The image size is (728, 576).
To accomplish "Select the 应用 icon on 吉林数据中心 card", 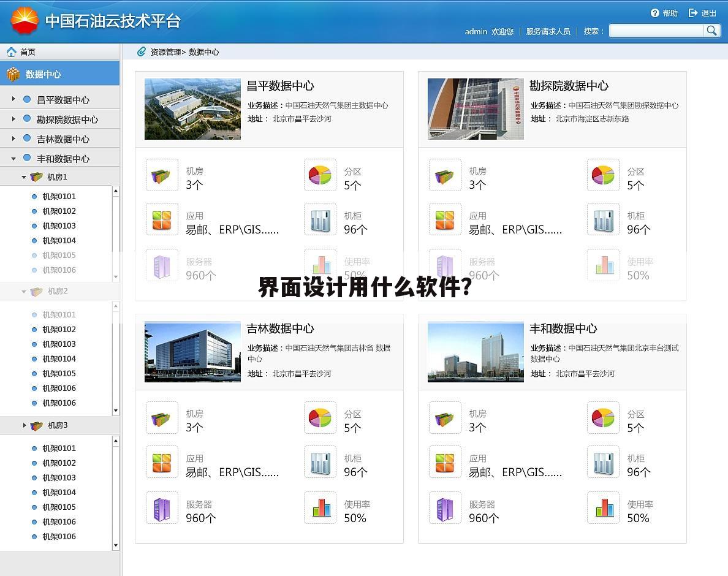I will coord(161,462).
